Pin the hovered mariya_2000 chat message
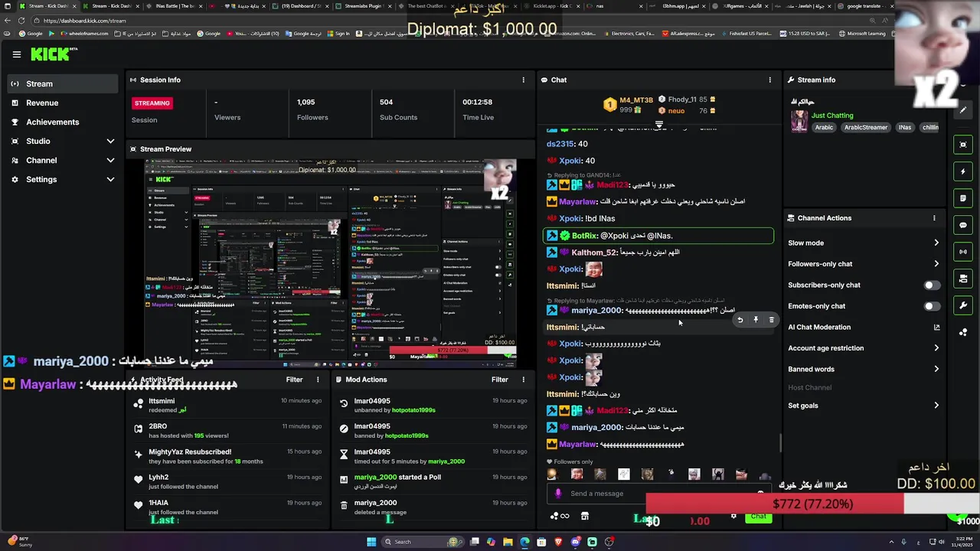 [756, 320]
